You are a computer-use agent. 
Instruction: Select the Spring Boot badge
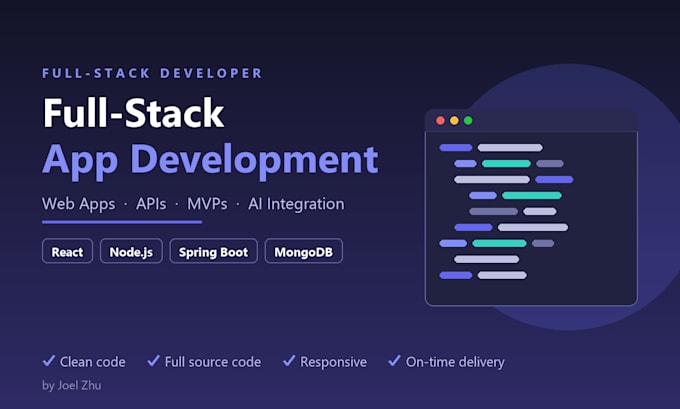pyautogui.click(x=213, y=251)
